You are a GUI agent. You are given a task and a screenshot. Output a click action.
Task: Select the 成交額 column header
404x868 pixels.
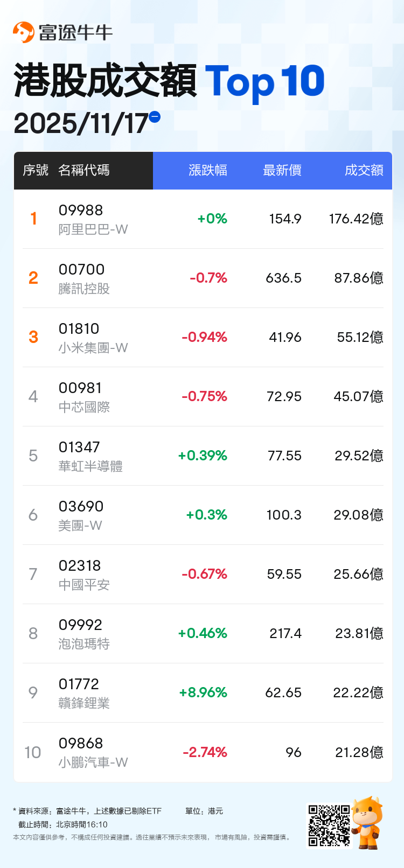coord(364,171)
